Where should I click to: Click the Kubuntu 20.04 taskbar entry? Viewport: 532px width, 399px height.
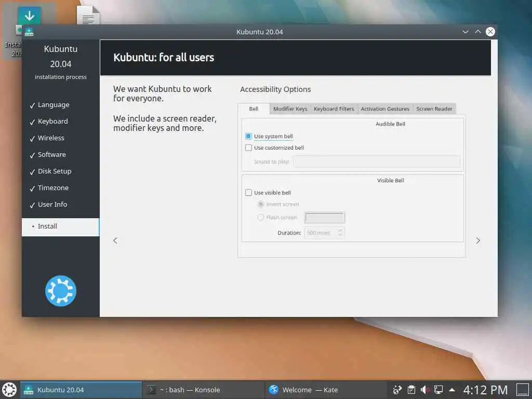pyautogui.click(x=81, y=390)
